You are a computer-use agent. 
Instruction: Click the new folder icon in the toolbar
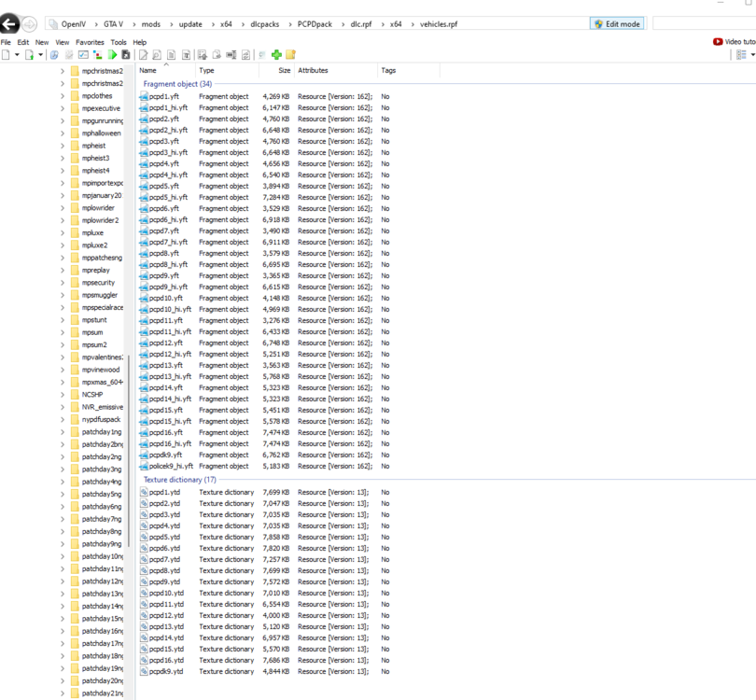click(x=290, y=54)
